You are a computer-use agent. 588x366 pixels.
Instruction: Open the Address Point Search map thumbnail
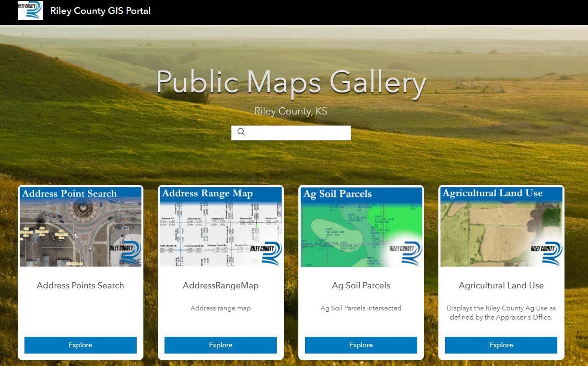click(x=80, y=228)
